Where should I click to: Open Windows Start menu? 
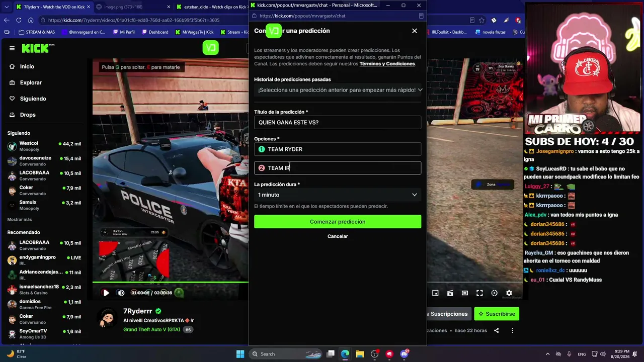tap(240, 354)
